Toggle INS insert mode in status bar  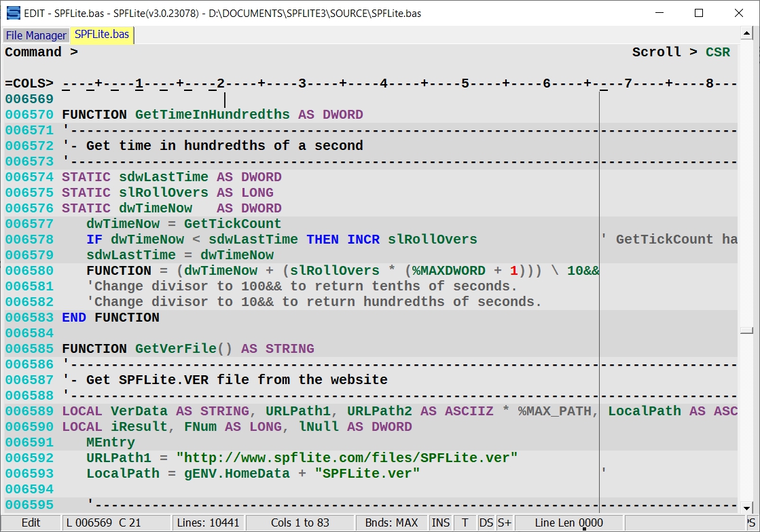click(x=441, y=522)
